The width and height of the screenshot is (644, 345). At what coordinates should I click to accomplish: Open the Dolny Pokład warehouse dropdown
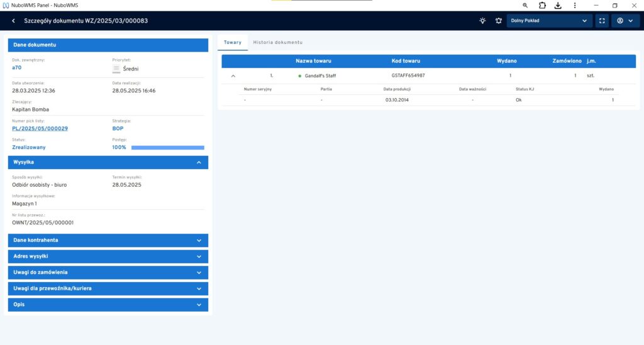click(550, 21)
